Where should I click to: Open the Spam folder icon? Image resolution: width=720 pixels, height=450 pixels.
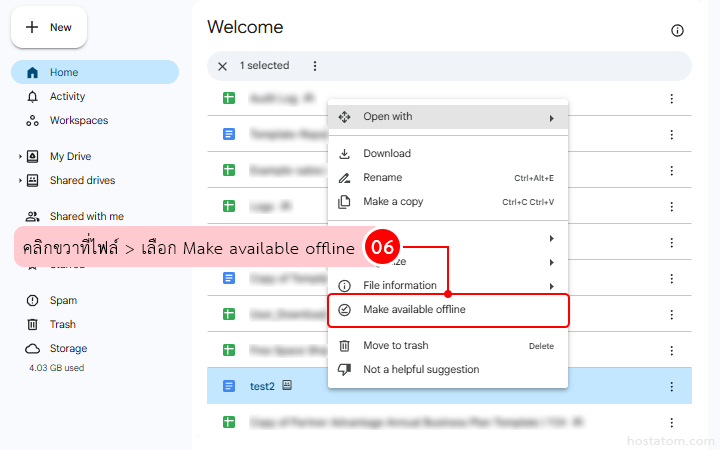[32, 300]
